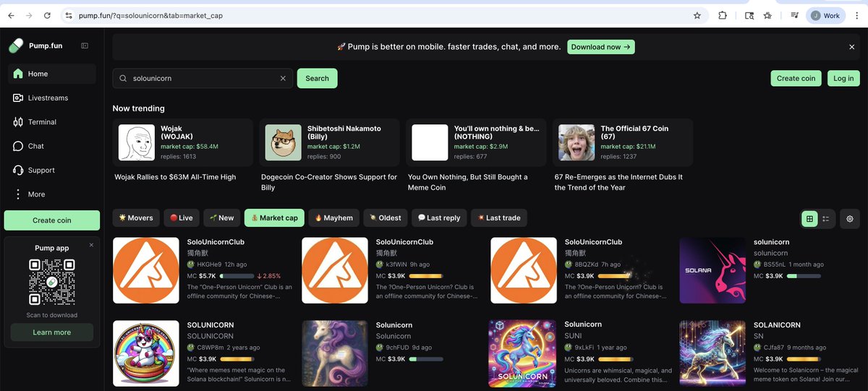Open browser extensions puzzle icon

pos(722,15)
